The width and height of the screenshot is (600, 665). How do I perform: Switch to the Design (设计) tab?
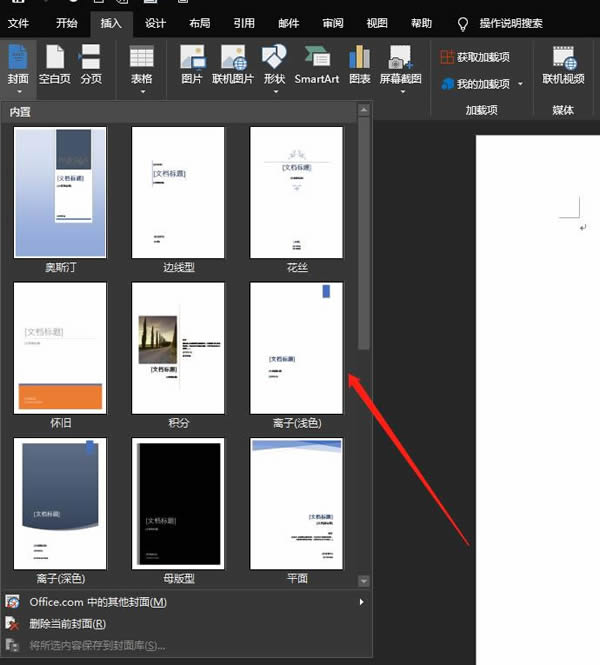[x=155, y=22]
